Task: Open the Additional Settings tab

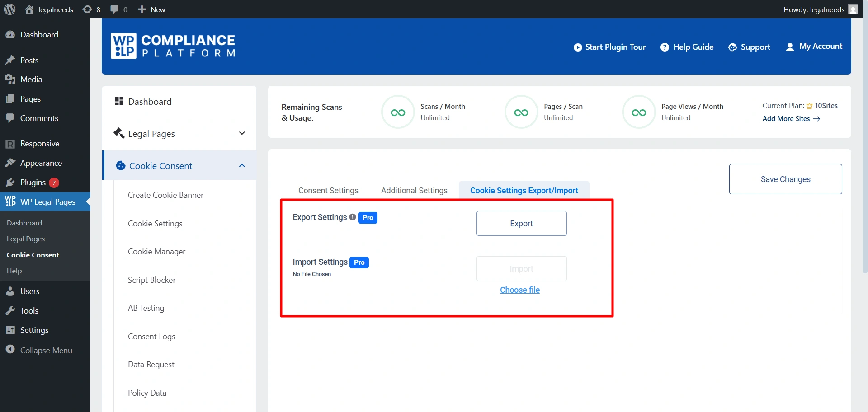Action: click(414, 190)
